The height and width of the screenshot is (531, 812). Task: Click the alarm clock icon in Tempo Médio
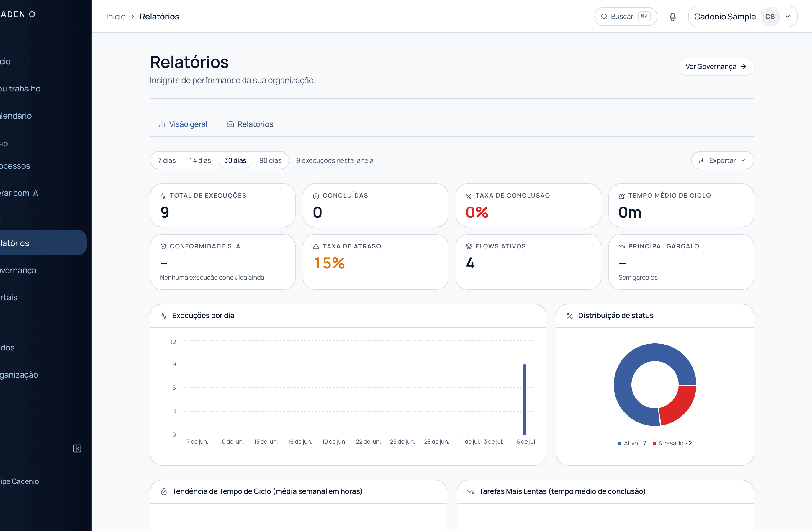pos(622,196)
